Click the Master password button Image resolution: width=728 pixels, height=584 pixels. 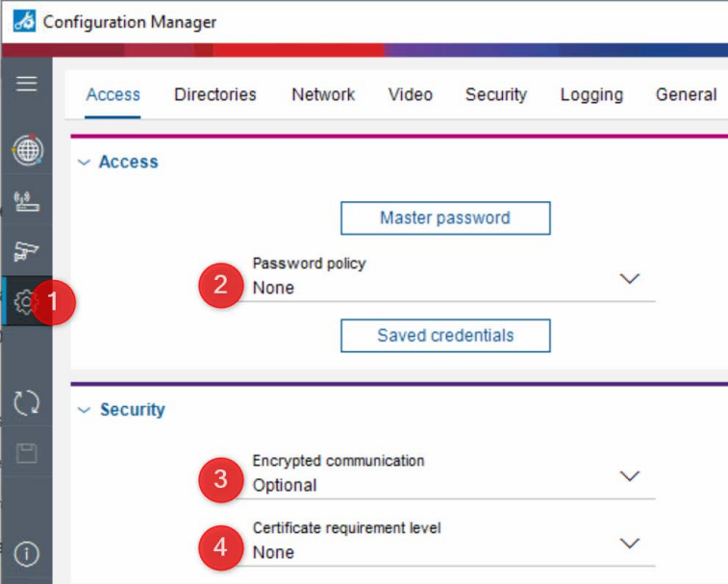click(445, 218)
